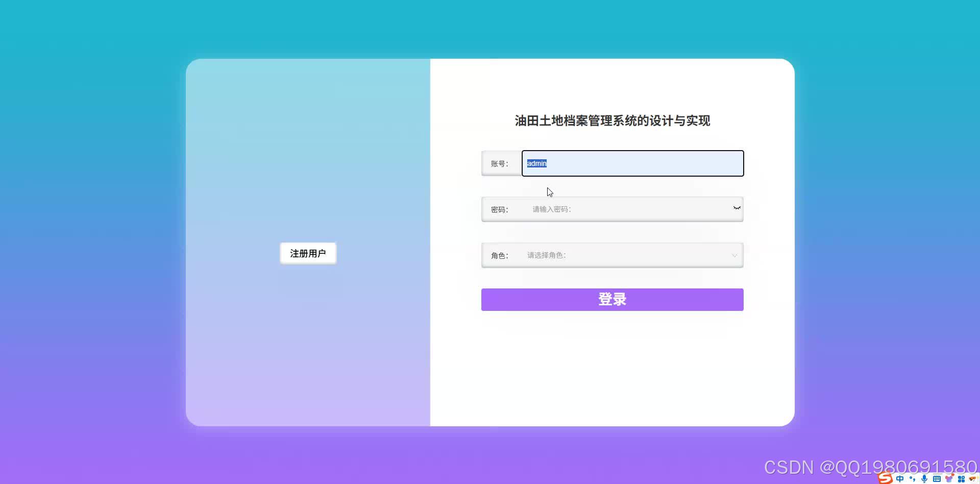Viewport: 980px width, 484px height.
Task: Open Sogou skin selector shirt icon
Action: click(x=949, y=478)
